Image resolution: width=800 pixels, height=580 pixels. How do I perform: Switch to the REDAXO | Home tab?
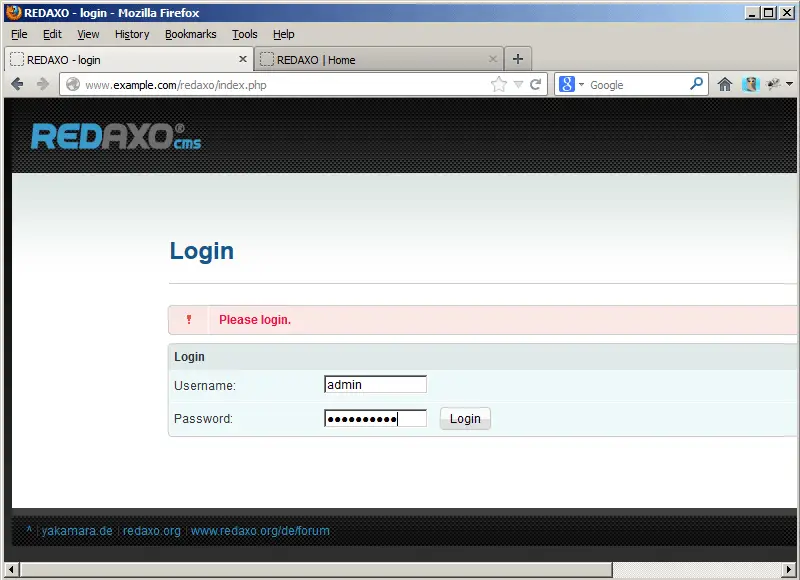[x=379, y=59]
